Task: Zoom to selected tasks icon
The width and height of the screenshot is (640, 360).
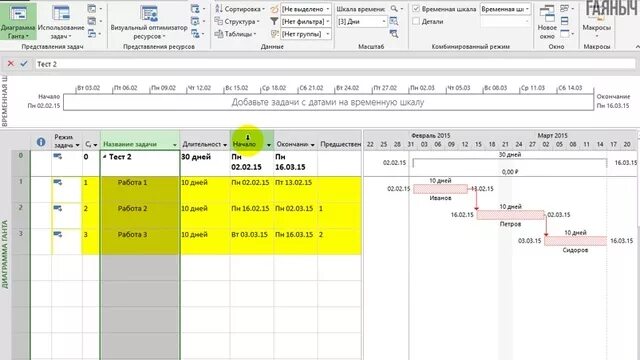Action: point(394,34)
